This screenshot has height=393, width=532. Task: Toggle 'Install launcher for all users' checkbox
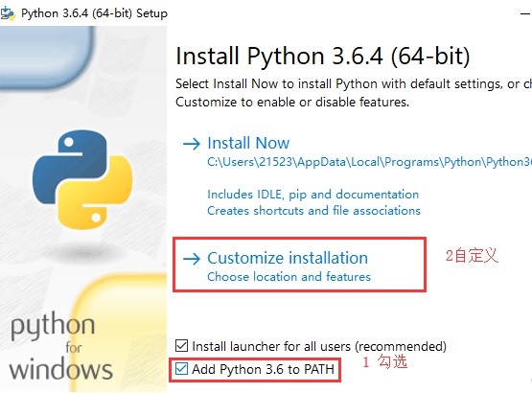181,346
